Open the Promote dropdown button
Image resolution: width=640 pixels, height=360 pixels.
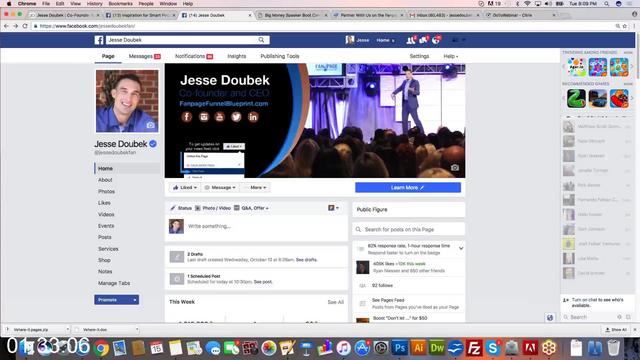point(117,300)
